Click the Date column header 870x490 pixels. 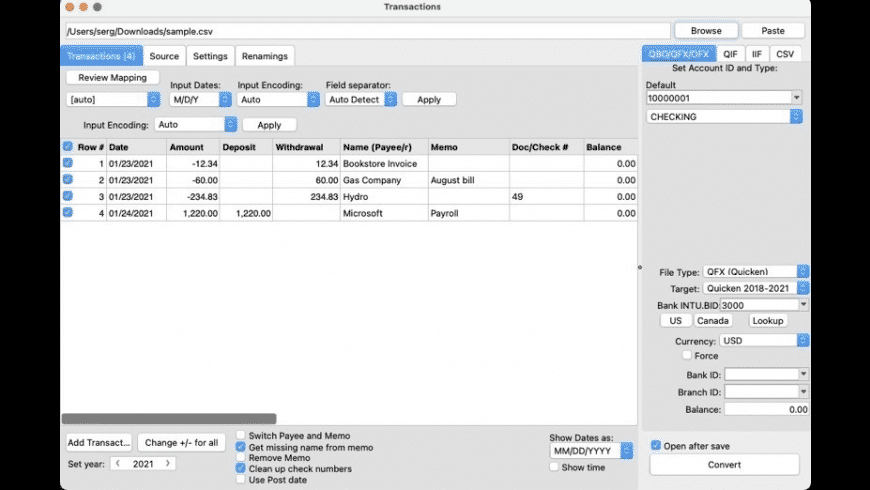click(x=136, y=147)
